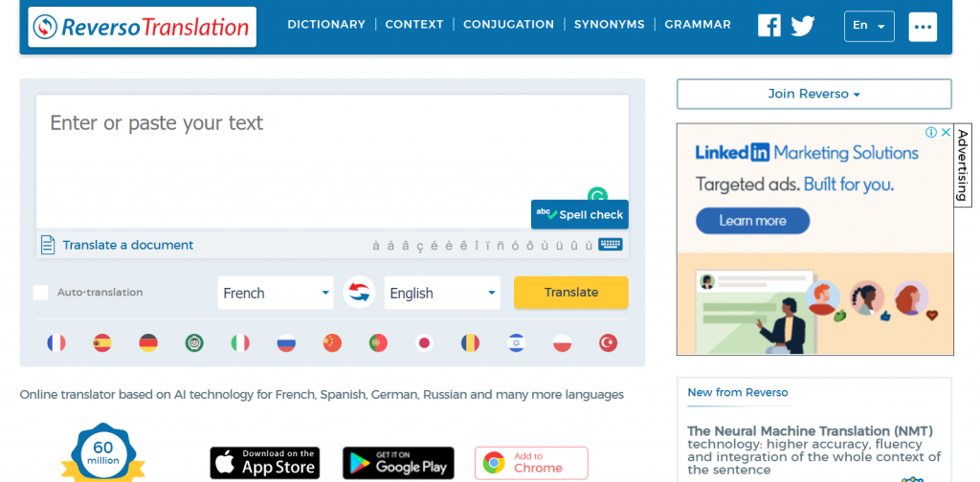Click the Grammarly icon in text box
This screenshot has height=482, width=980.
tap(597, 195)
